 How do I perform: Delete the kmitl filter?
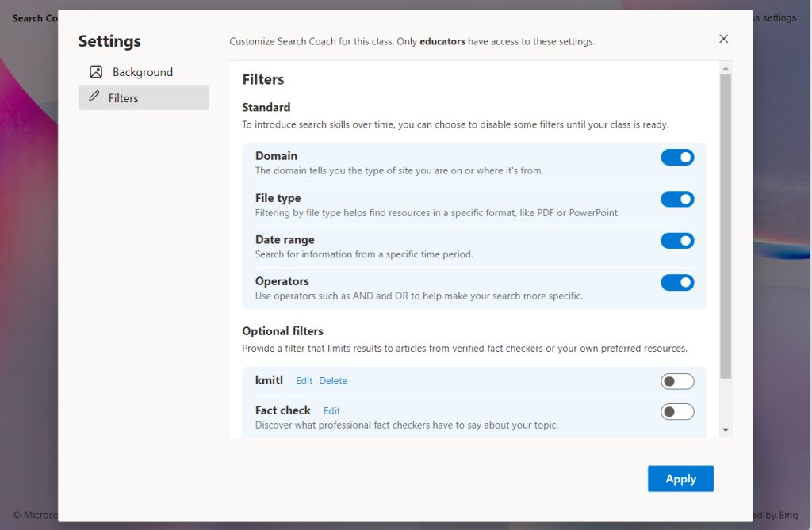click(x=333, y=381)
